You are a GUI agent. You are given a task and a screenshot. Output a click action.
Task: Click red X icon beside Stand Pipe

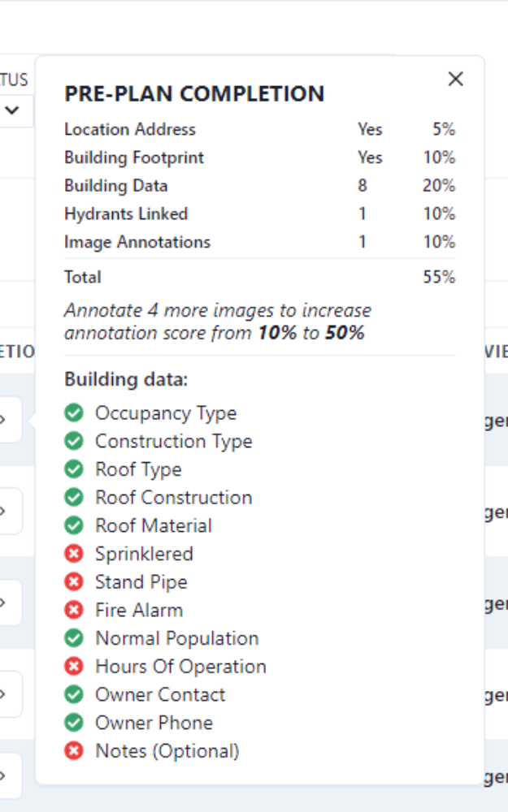[74, 581]
